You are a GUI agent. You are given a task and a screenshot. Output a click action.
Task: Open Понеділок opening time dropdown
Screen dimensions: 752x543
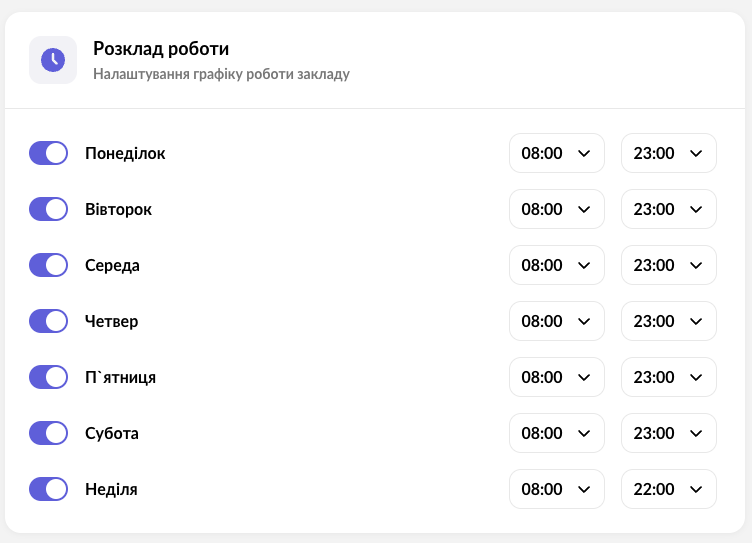pyautogui.click(x=556, y=154)
